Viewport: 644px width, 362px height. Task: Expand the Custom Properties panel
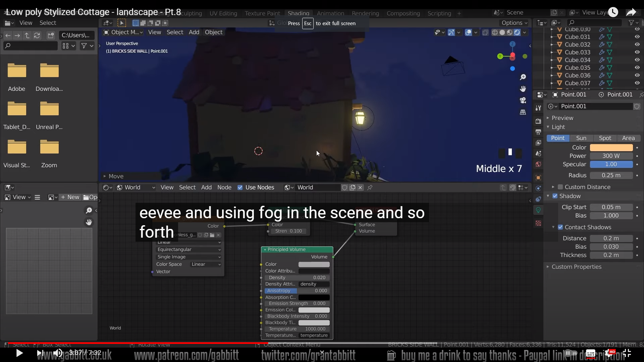click(x=576, y=267)
